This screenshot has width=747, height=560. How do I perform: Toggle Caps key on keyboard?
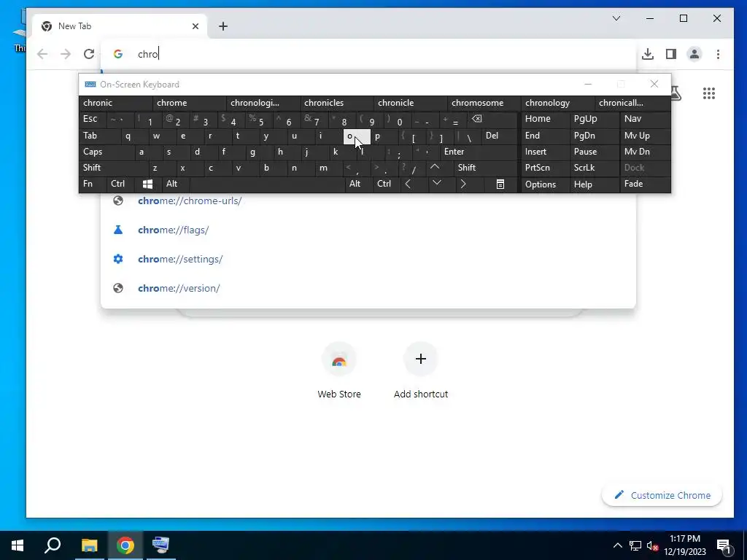pos(106,152)
